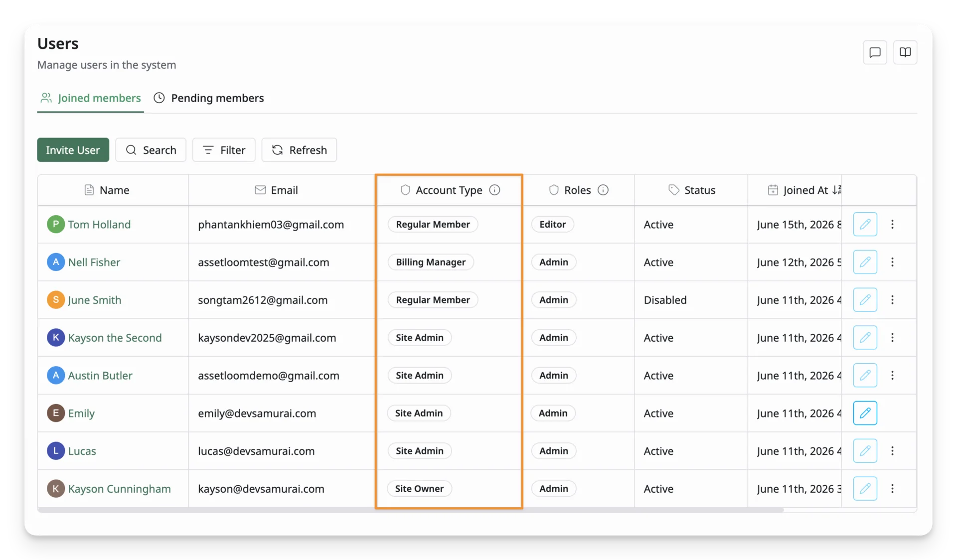
Task: Edit Lucas using the pencil icon
Action: coord(865,451)
